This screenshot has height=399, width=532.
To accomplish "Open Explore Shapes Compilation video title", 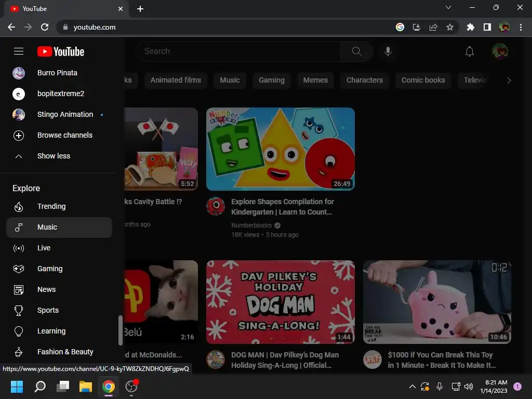I will click(x=282, y=207).
